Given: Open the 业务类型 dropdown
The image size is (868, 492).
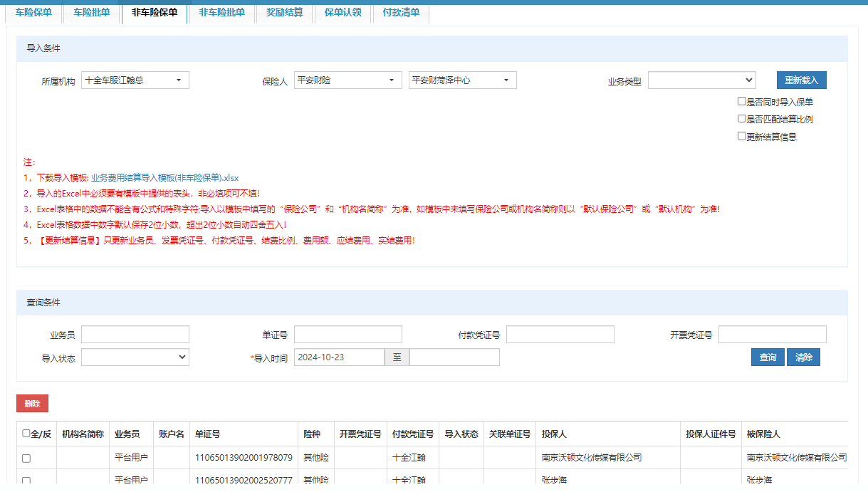Looking at the screenshot, I should (x=701, y=80).
